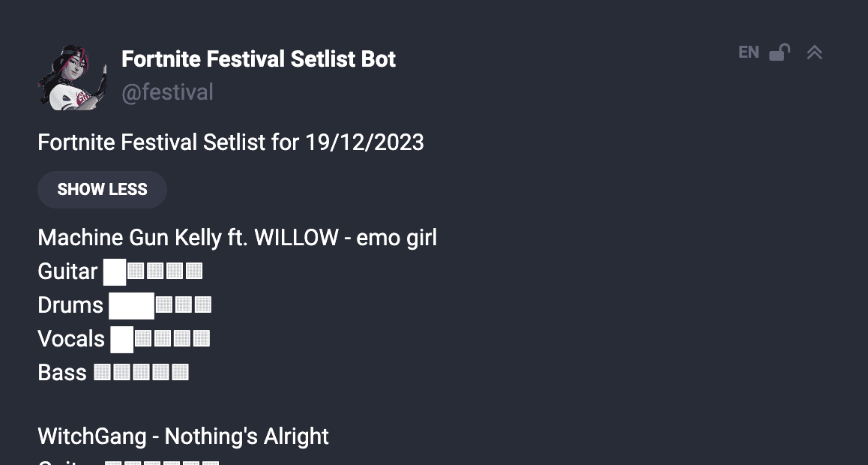Click the Vocals label under emo girl

(x=71, y=339)
